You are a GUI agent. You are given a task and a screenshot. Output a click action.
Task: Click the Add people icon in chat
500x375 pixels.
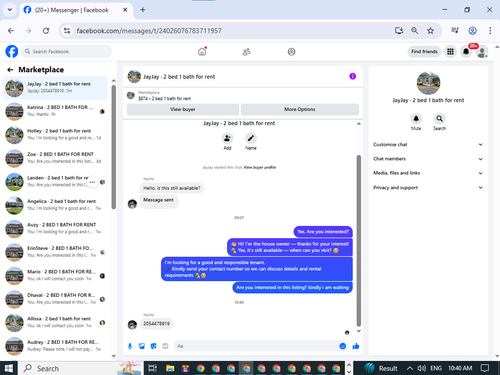[227, 138]
